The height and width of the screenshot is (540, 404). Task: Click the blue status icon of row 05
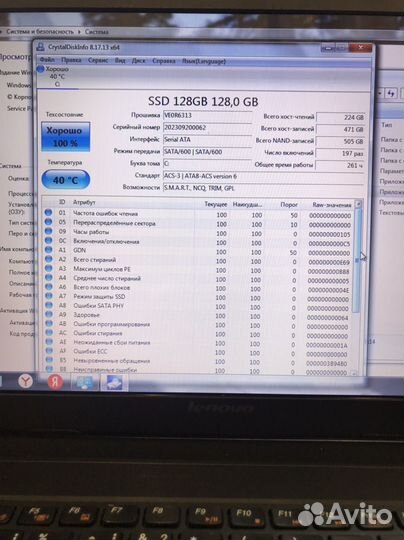tap(49, 222)
